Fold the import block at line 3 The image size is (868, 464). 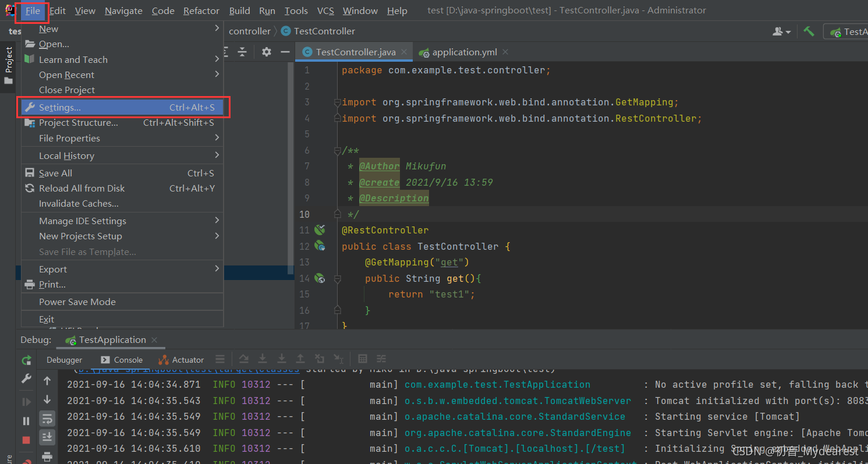click(337, 102)
